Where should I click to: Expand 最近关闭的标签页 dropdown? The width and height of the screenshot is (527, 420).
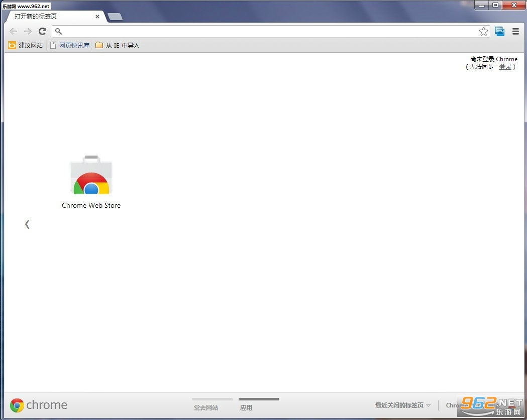(x=402, y=405)
